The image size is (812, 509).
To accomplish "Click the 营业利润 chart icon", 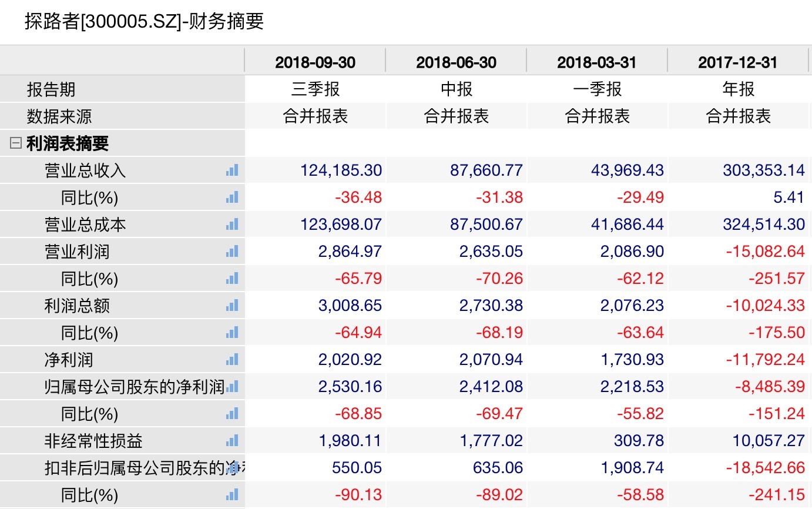I will click(x=232, y=252).
